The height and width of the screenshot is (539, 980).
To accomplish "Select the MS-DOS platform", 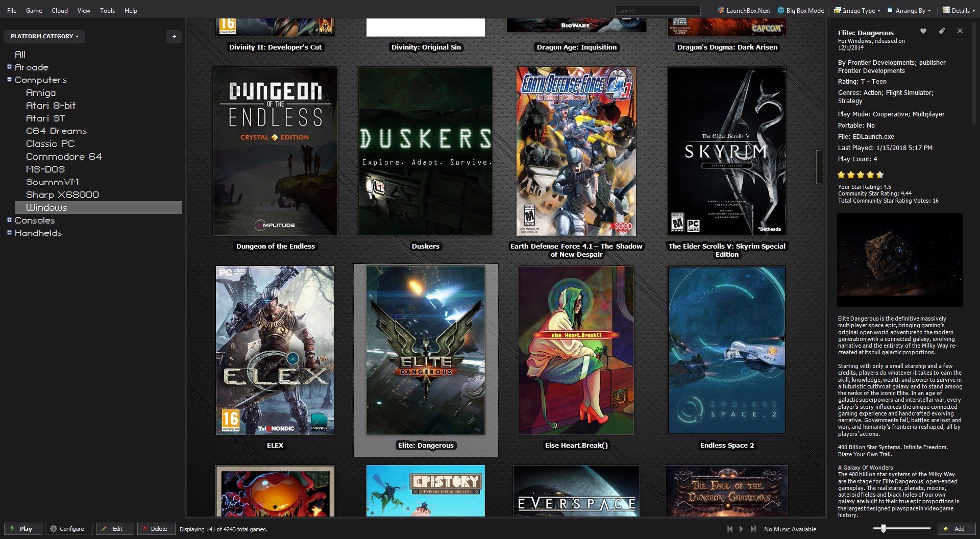I will [x=45, y=169].
